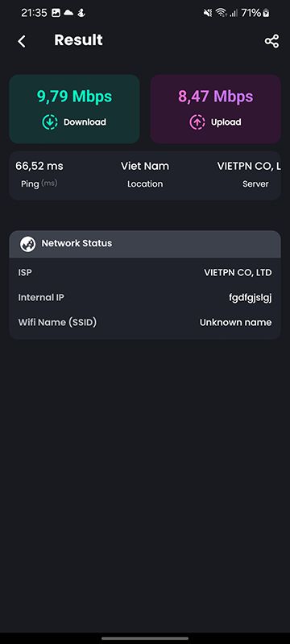The width and height of the screenshot is (290, 644).
Task: Tap the green Download arrow icon
Action: pos(50,122)
